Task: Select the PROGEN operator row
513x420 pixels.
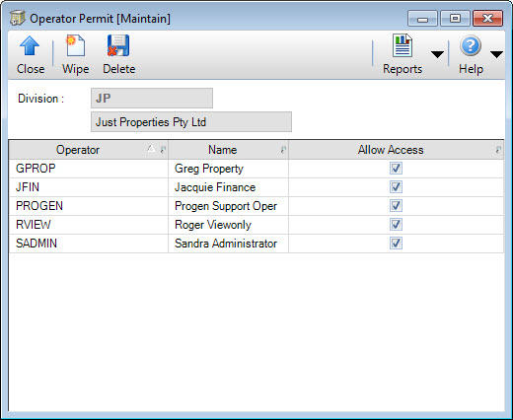Action: (256, 206)
